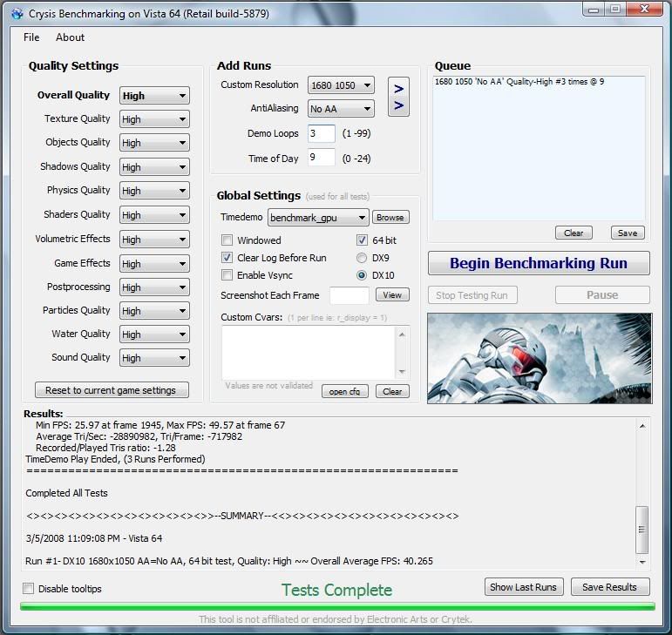Open the Water Quality dropdown
The height and width of the screenshot is (635, 672).
[x=154, y=334]
